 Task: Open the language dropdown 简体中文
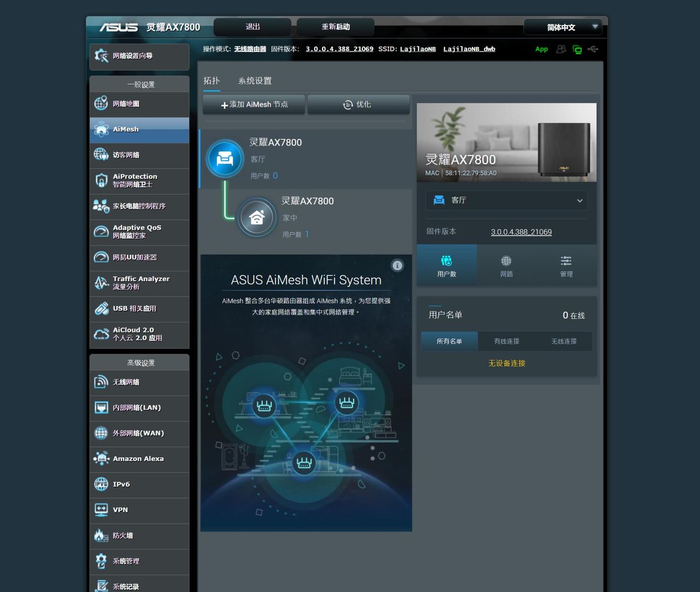coord(563,27)
